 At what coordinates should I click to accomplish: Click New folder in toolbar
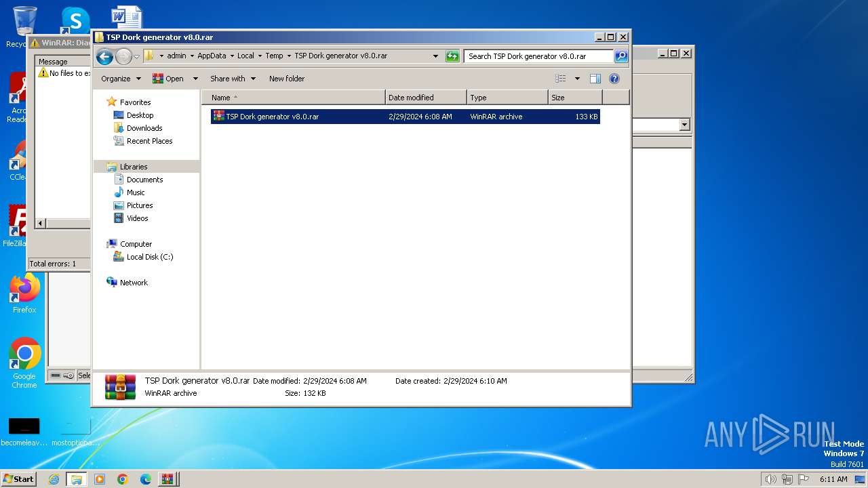287,79
